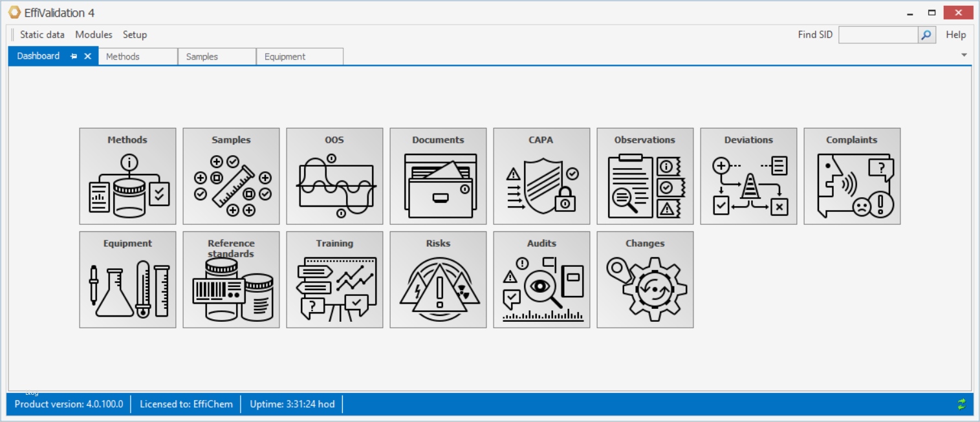Open the Help menu
Screen dimensions: 980x422
[x=955, y=35]
